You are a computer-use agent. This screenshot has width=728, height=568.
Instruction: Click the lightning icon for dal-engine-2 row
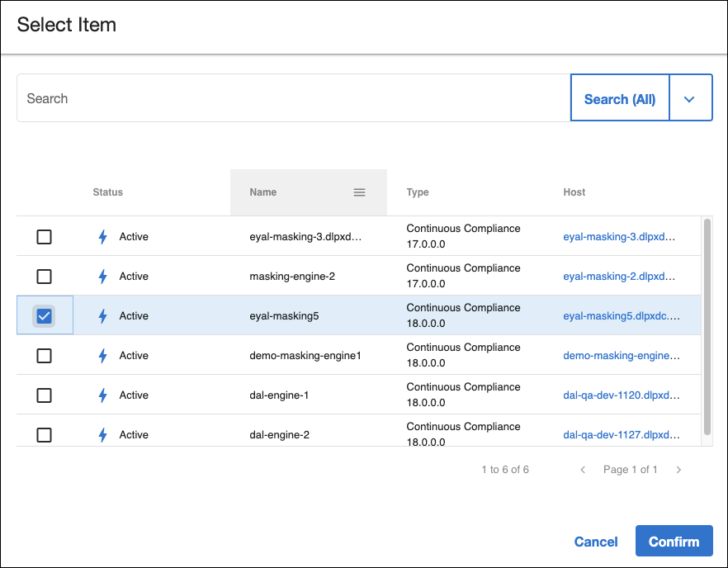pos(103,435)
